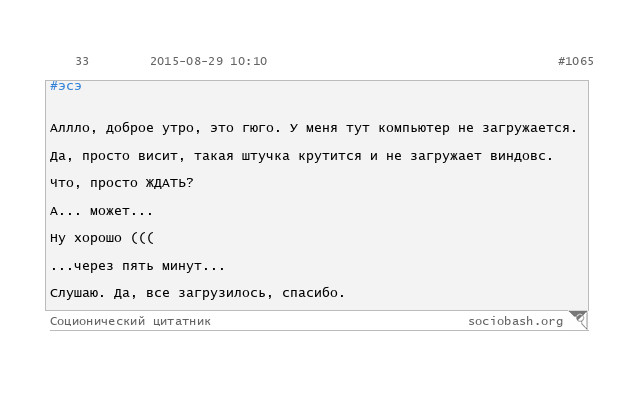Click the sad smiley ((( in the quote
The height and width of the screenshot is (405, 628).
[x=142, y=238]
